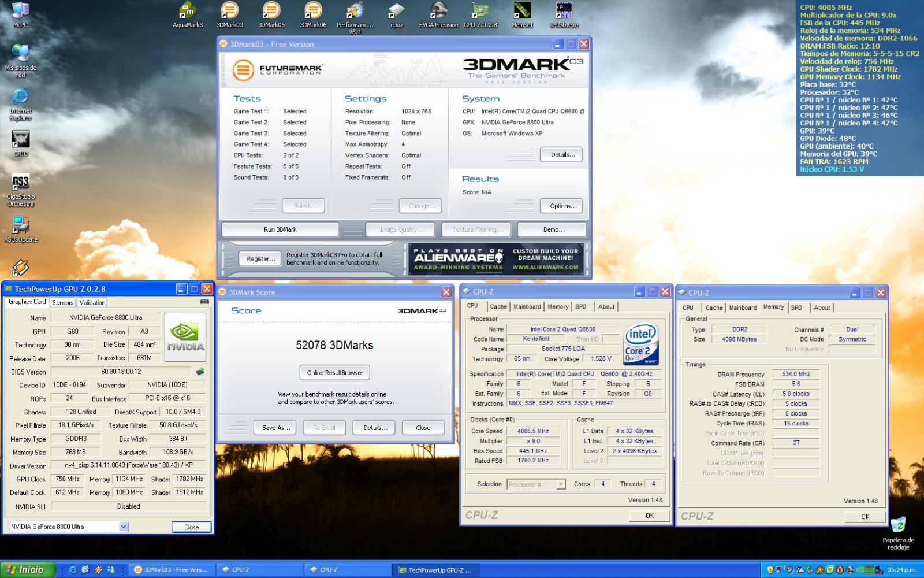Click the Details button under System
Screen dimensions: 924x578
pos(562,155)
